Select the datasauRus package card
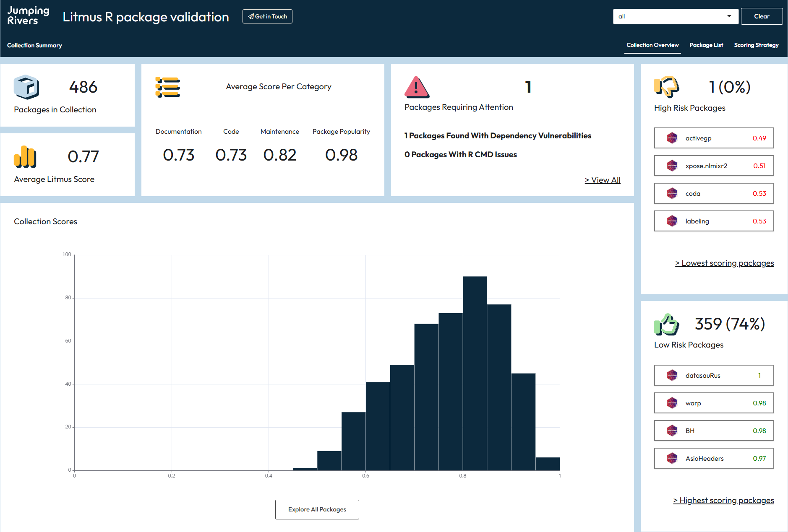788x532 pixels. [x=714, y=375]
